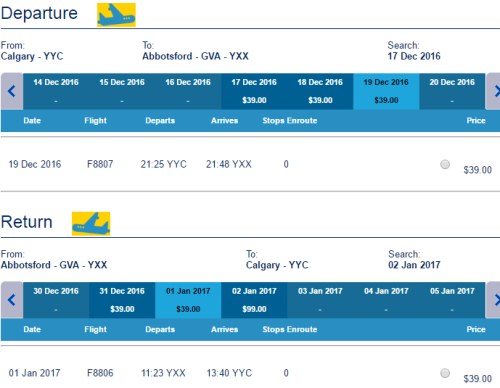Select the 02 Jan 2017 $99.00 tab
500x388 pixels.
254,300
